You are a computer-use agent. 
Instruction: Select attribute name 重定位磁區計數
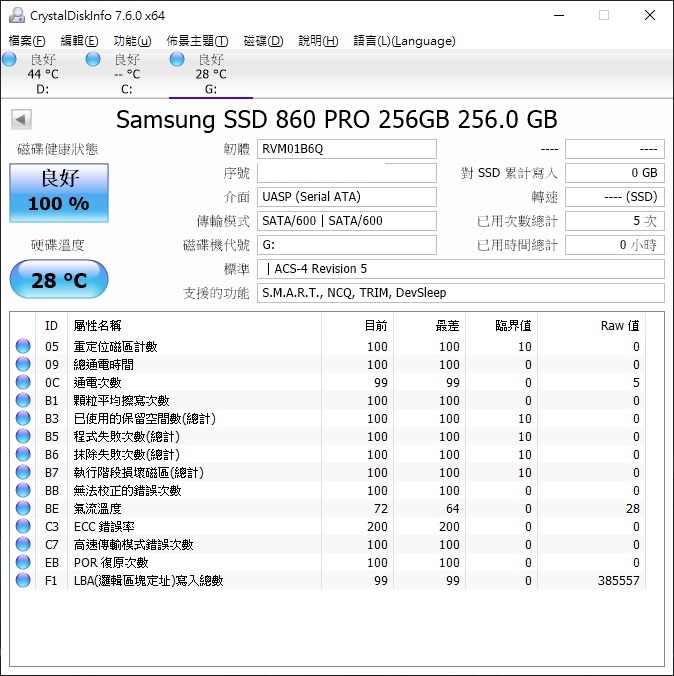(x=116, y=347)
